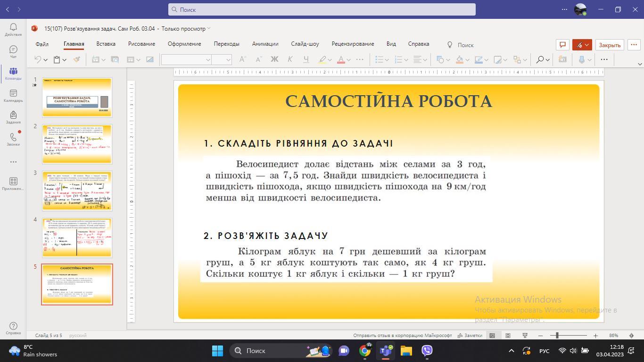Select slide 2 thumbnail
The image size is (644, 362).
pos(77,144)
